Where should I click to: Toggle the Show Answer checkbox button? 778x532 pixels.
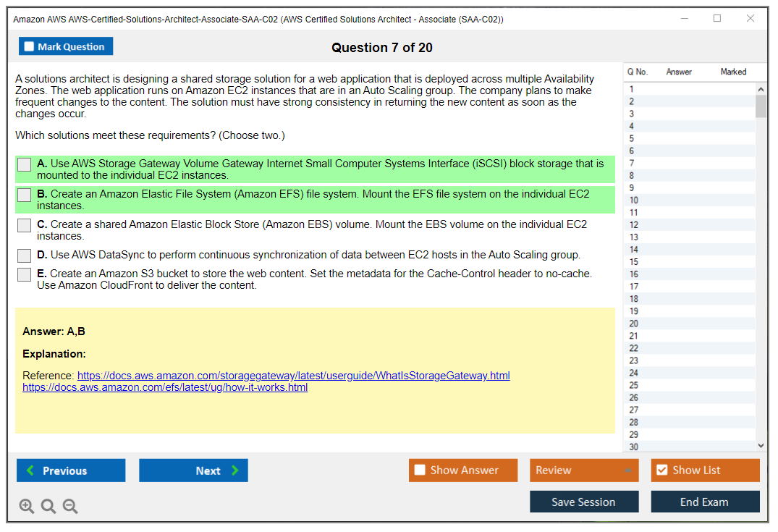(420, 470)
